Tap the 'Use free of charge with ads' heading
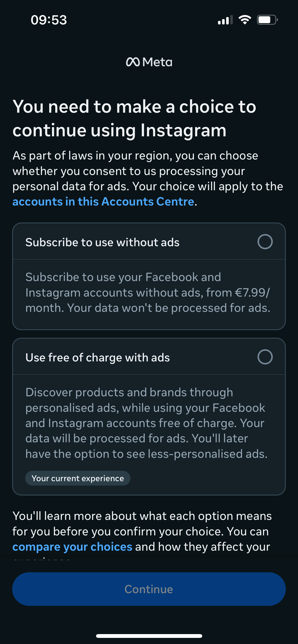 98,358
